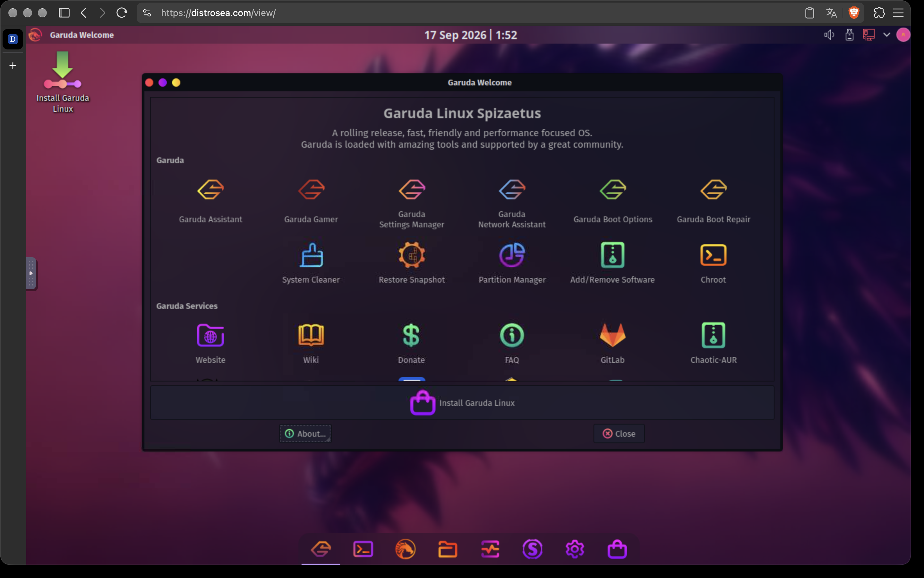Screen dimensions: 924x578
Task: Open the Garuda Wiki
Action: [x=311, y=343]
